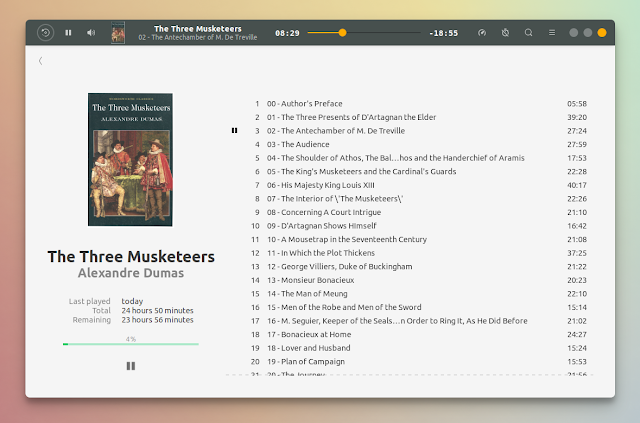This screenshot has width=640, height=423.
Task: Click the orange close window button
Action: click(602, 33)
